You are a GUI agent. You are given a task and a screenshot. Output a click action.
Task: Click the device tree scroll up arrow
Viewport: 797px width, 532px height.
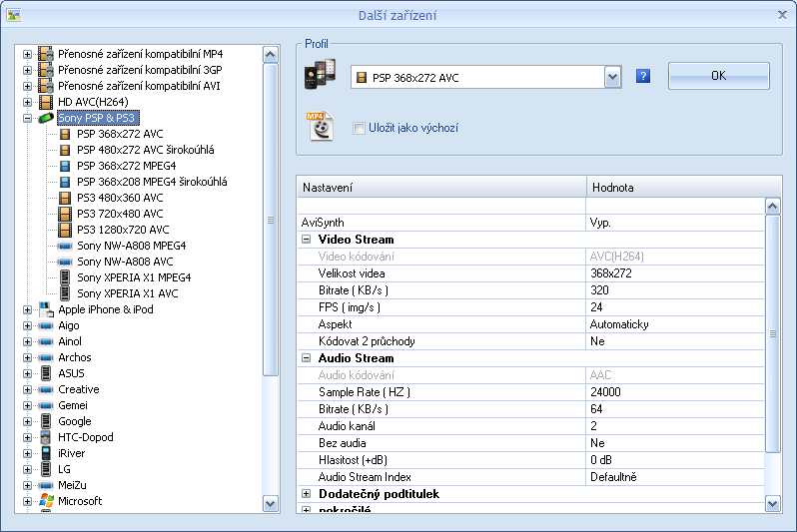click(x=271, y=54)
